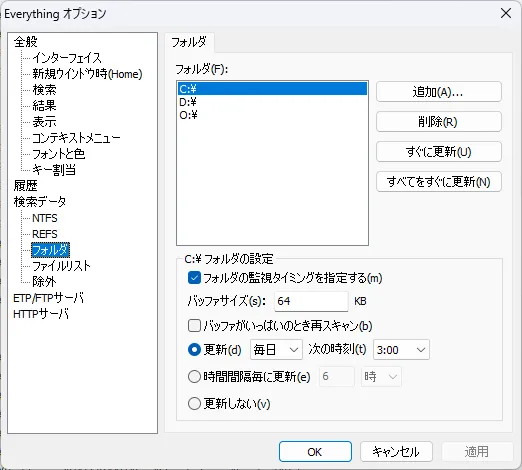Open キー割当 settings
522x470 pixels.
[x=54, y=170]
